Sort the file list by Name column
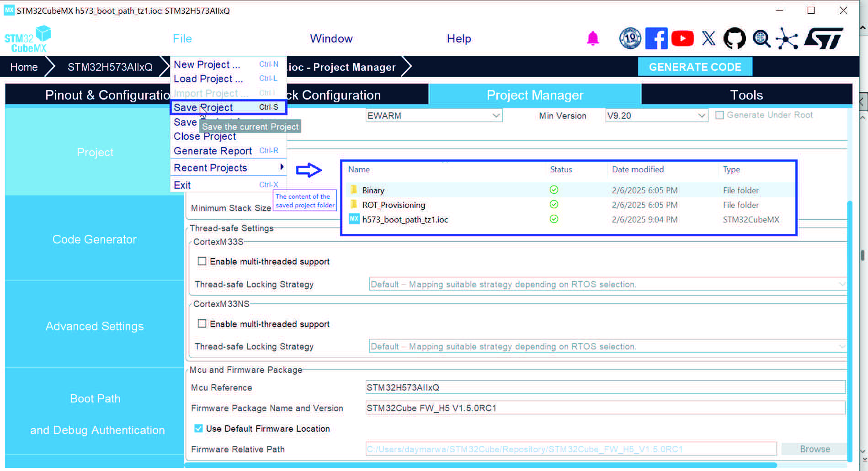Screen dimensions: 868x471 359,169
